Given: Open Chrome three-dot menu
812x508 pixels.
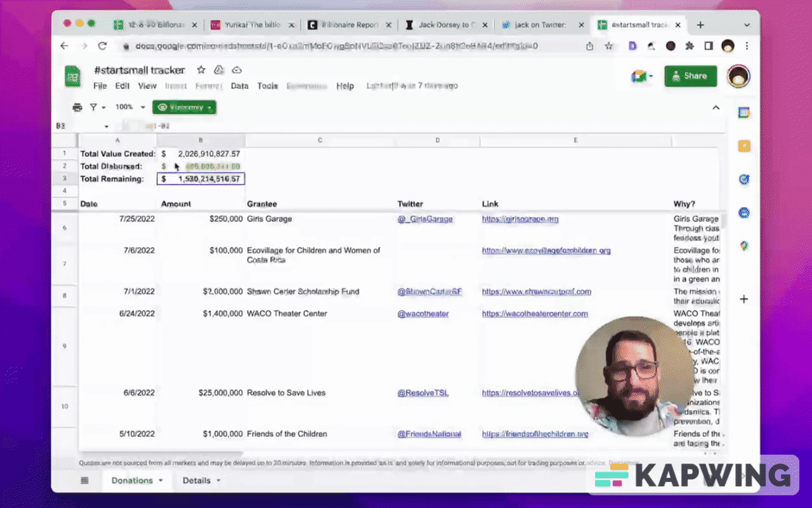Looking at the screenshot, I should coord(747,46).
